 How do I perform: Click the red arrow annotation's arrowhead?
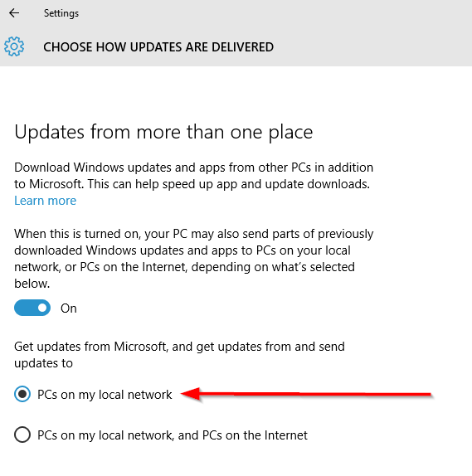(191, 394)
